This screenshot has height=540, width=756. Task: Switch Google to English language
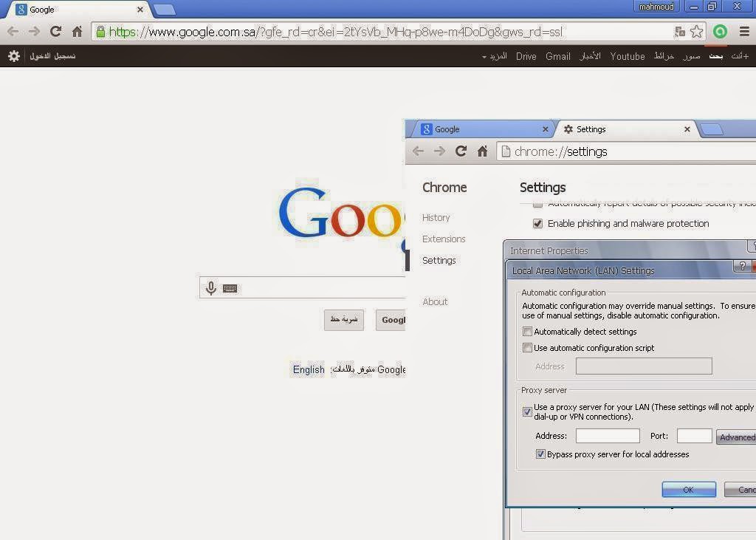pyautogui.click(x=309, y=369)
